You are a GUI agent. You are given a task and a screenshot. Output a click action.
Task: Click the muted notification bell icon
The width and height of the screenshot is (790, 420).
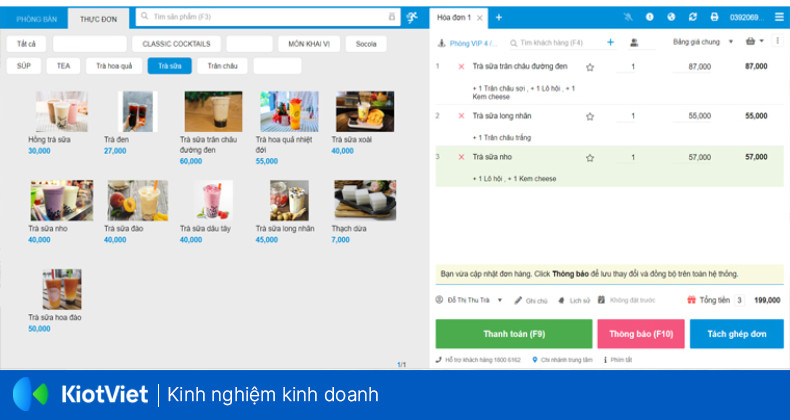628,17
